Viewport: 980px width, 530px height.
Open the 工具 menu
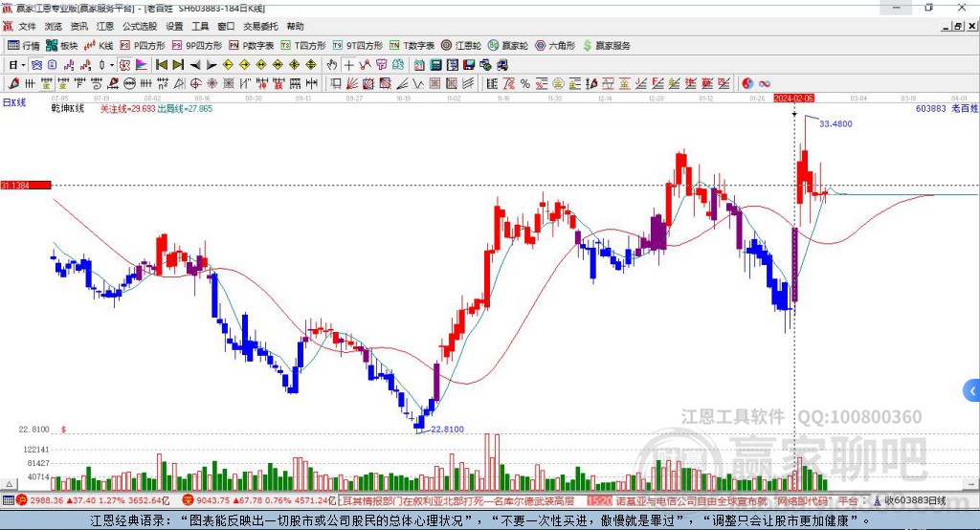pyautogui.click(x=200, y=26)
